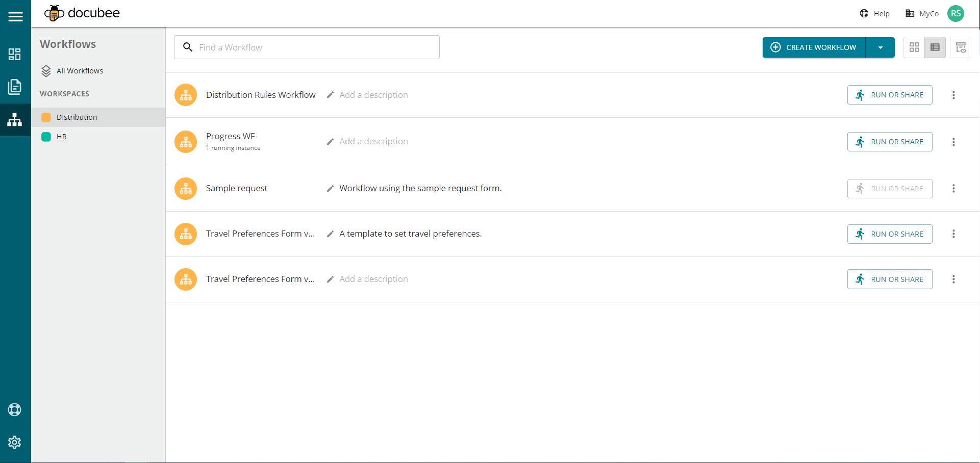Select the HR workspace
The image size is (980, 463).
(x=62, y=137)
